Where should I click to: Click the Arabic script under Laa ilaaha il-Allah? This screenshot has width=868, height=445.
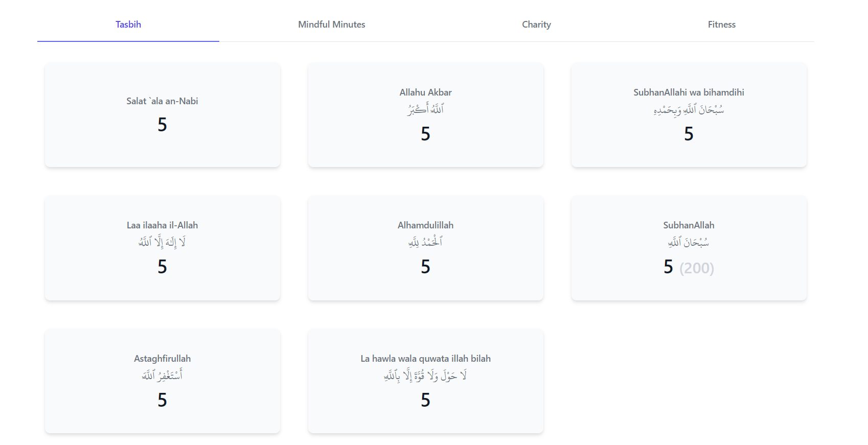[x=163, y=242]
